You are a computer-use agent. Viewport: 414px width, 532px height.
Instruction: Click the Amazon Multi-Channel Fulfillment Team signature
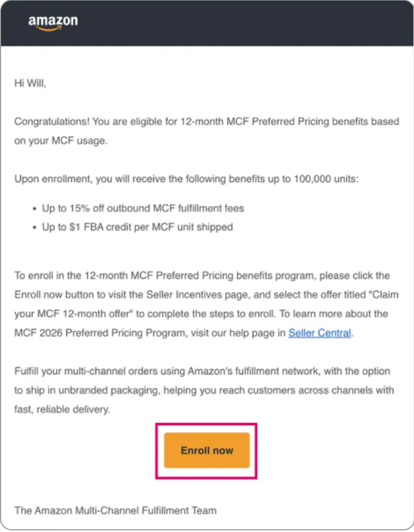(x=115, y=510)
